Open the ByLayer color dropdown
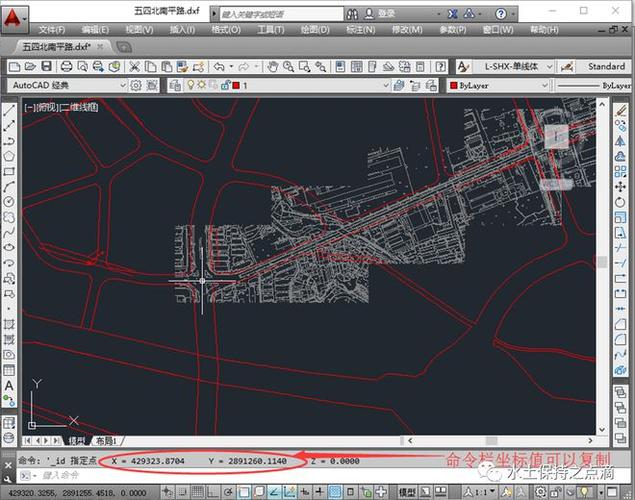Image resolution: width=635 pixels, height=500 pixels. 499,85
